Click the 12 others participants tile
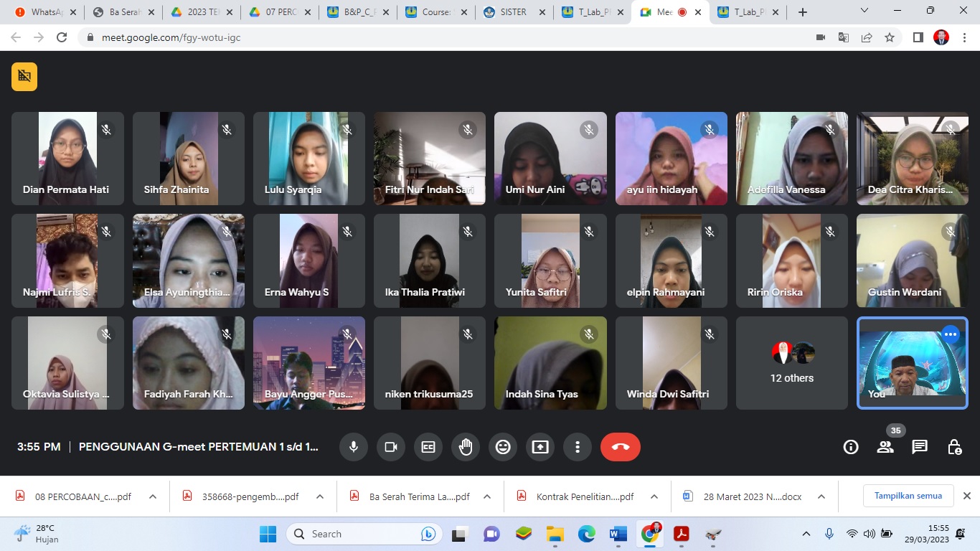This screenshot has height=551, width=980. tap(792, 364)
